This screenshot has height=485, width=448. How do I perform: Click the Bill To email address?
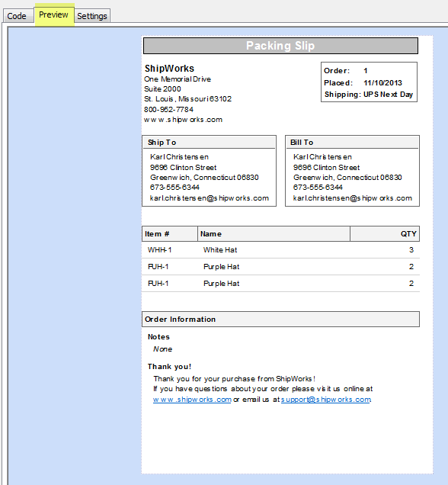point(353,198)
